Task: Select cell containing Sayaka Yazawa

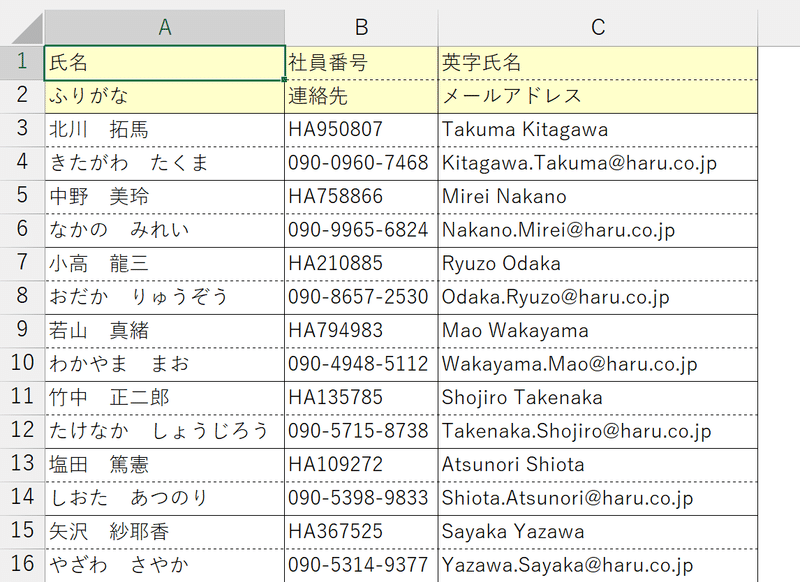Action: (597, 533)
